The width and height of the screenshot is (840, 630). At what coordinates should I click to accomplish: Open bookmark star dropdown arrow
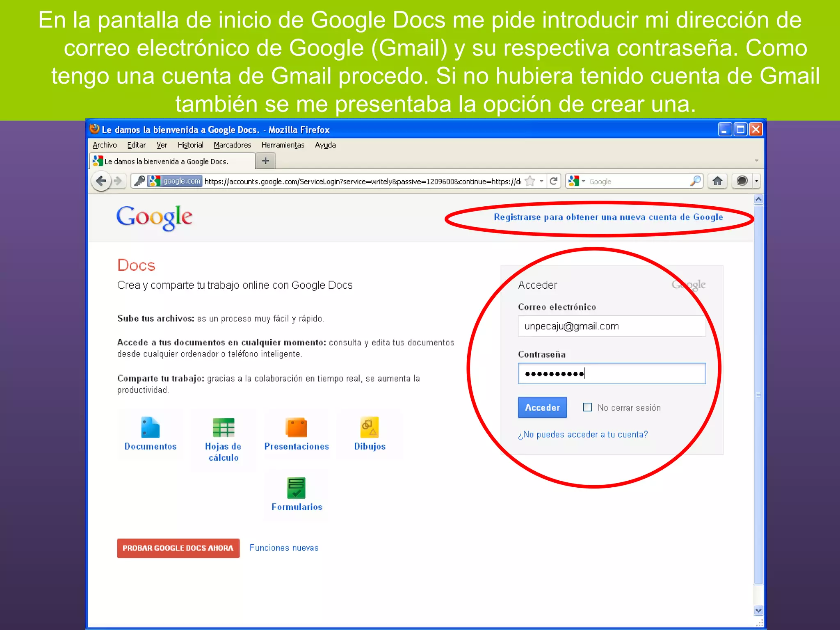541,181
